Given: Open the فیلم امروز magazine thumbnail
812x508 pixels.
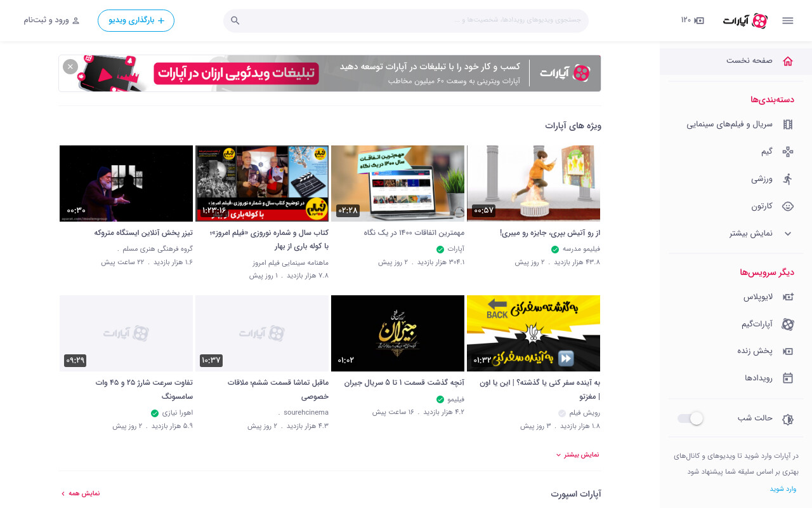Looking at the screenshot, I should tap(262, 183).
